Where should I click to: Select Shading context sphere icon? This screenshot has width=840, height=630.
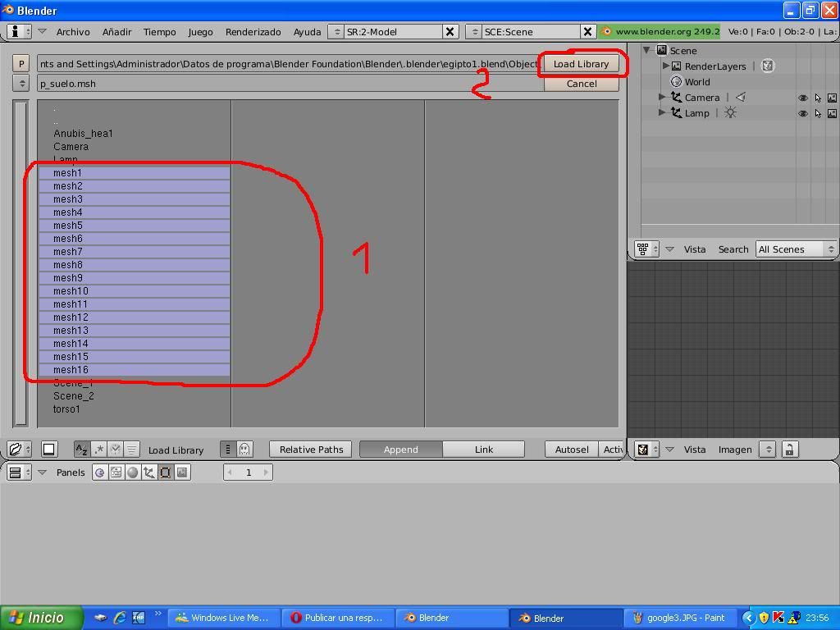(x=133, y=472)
